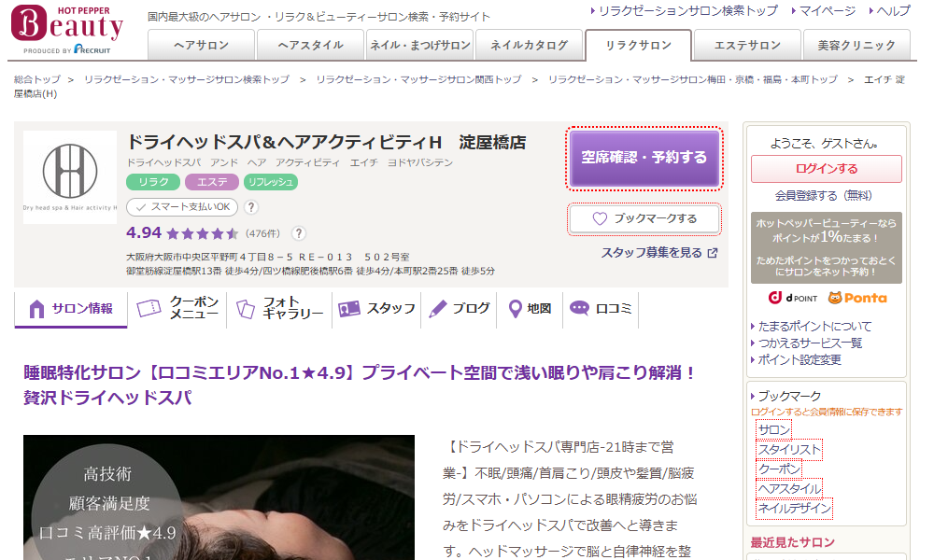The height and width of the screenshot is (560, 934).
Task: Click the photo gallery cards icon
Action: [x=246, y=308]
